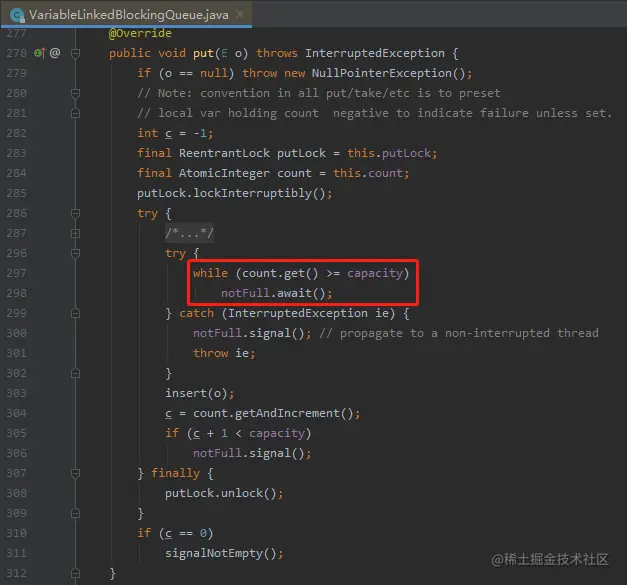Collapse outer try block at line 286
The image size is (627, 585).
coord(75,213)
